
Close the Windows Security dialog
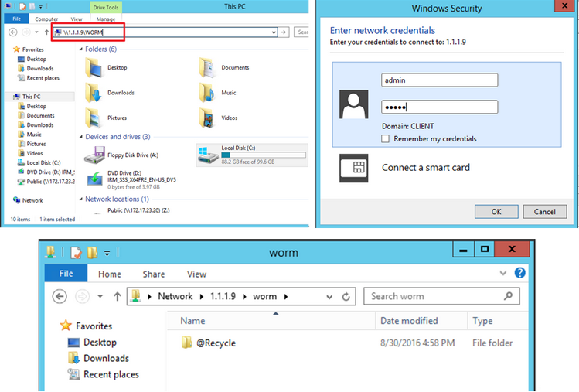(x=564, y=5)
